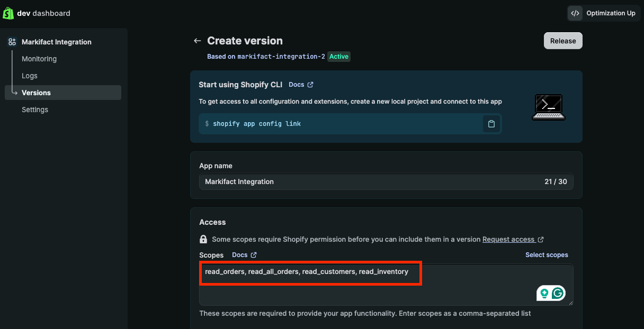Click inside the Scopes text area
Image resolution: width=644 pixels, height=329 pixels.
pos(386,285)
